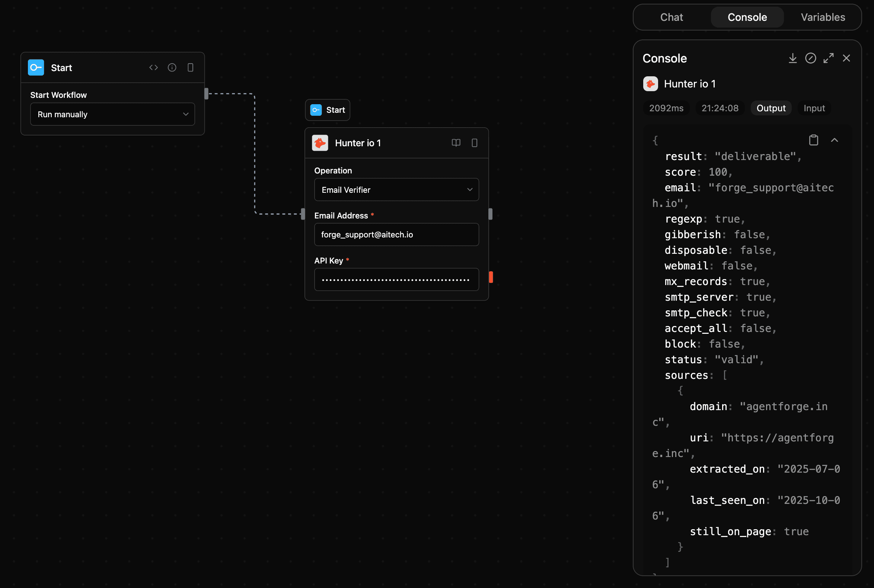Collapse the JSON output block
Image resolution: width=874 pixels, height=588 pixels.
point(835,140)
